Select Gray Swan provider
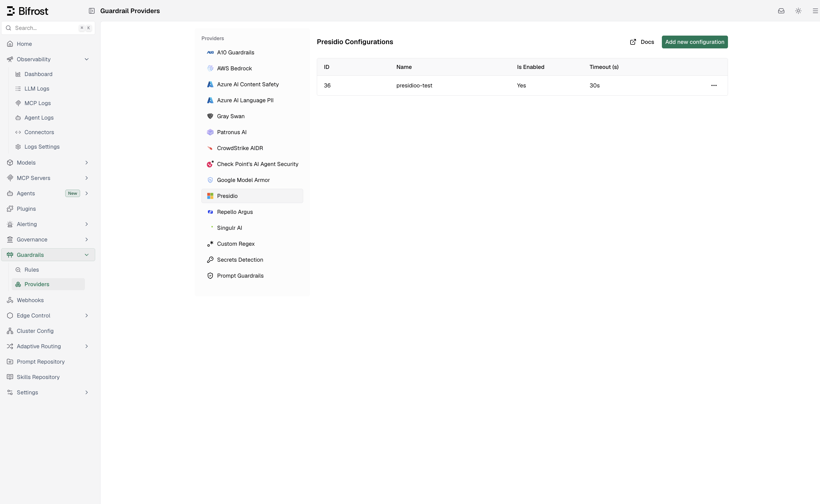Screen dimensions: 820x504 click(252, 116)
